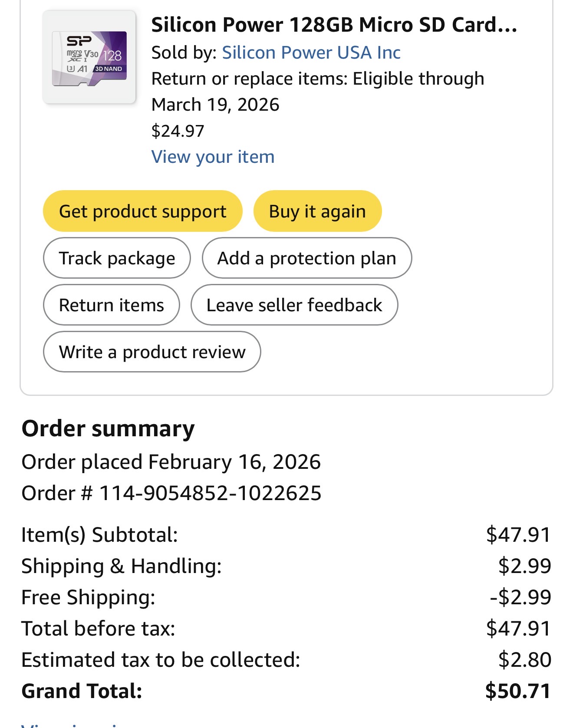Open the Silicon Power 128GB product title
Image resolution: width=573 pixels, height=728 pixels.
334,25
